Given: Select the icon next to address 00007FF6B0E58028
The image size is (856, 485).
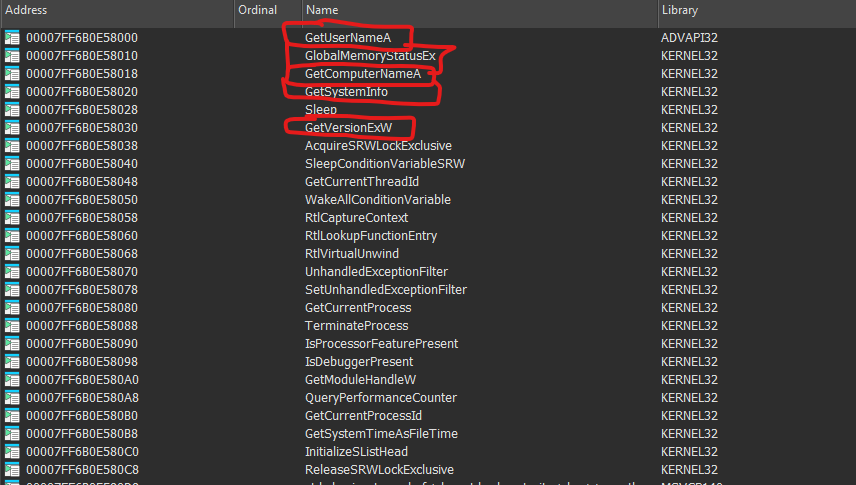Looking at the screenshot, I should [12, 110].
